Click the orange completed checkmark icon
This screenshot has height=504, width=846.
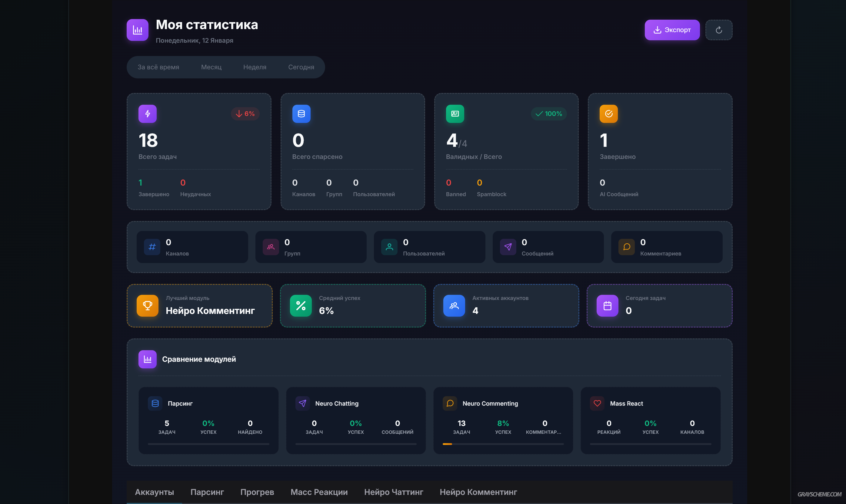pyautogui.click(x=608, y=114)
